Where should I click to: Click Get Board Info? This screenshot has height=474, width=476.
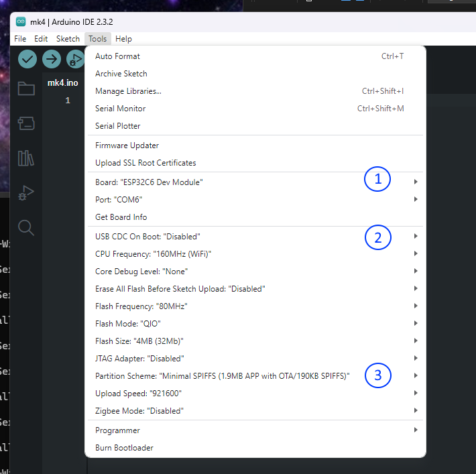[x=255, y=217]
